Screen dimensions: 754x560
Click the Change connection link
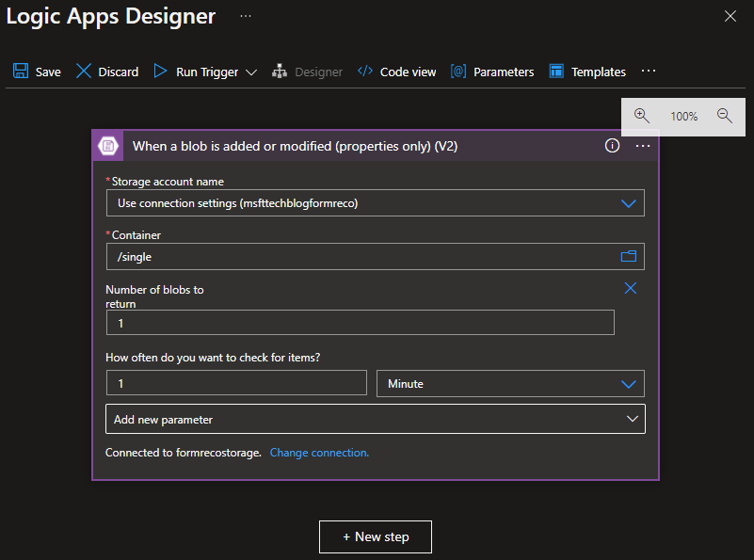click(x=319, y=453)
